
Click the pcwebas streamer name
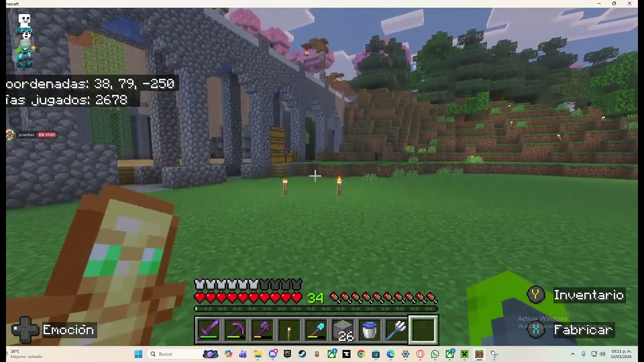pyautogui.click(x=27, y=135)
